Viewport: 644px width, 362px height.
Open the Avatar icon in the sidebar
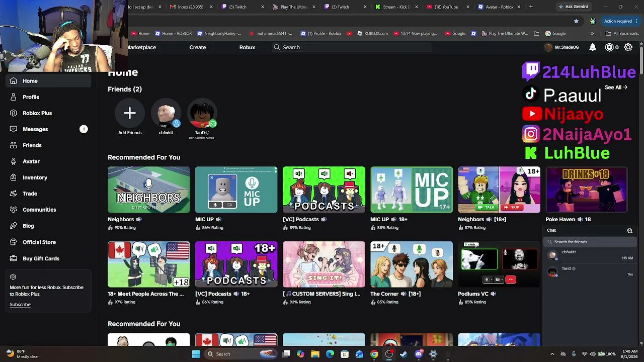point(13,161)
